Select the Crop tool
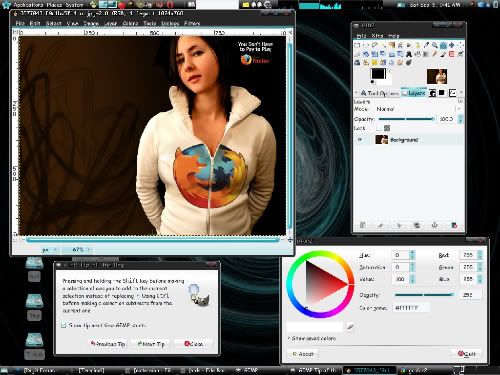Viewport: 500px width, 375px height. (357, 54)
